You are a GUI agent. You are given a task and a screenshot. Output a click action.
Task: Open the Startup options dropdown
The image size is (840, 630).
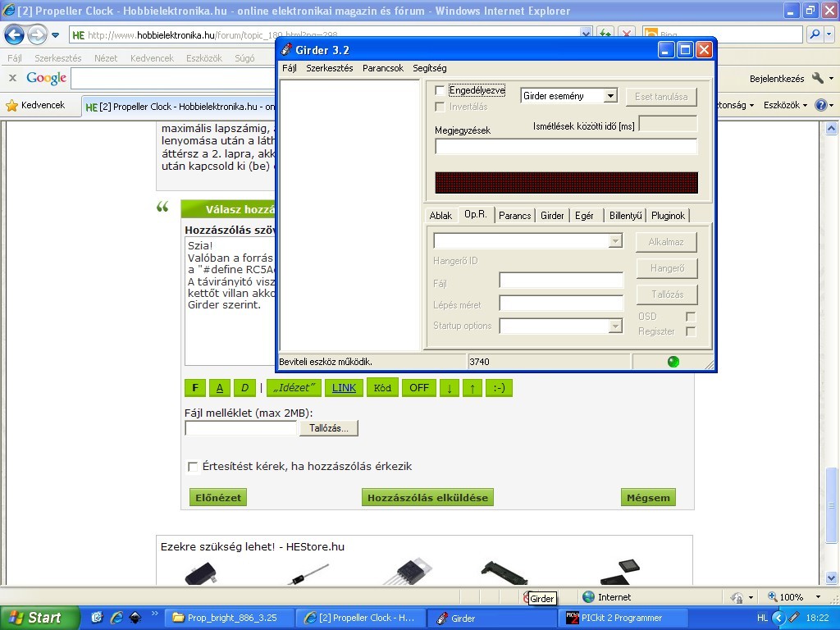point(615,326)
